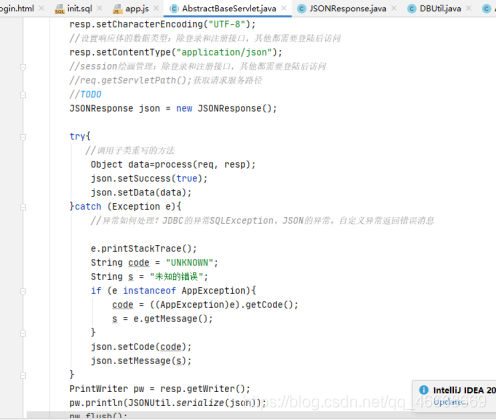Open the app.js tab
This screenshot has height=420, width=496.
137,9
